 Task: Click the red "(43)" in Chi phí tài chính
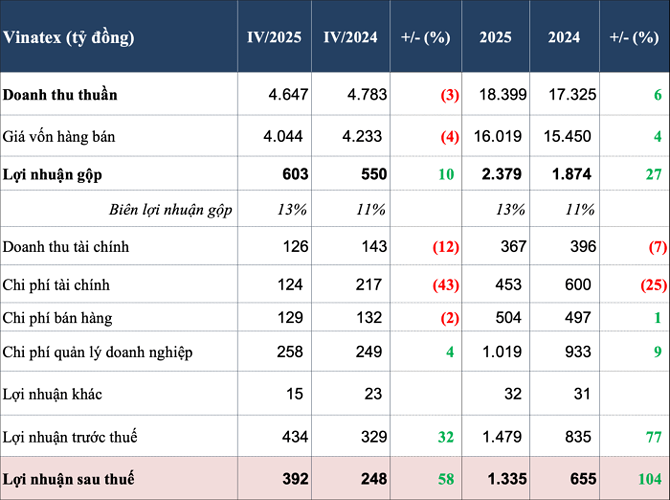[x=446, y=285]
